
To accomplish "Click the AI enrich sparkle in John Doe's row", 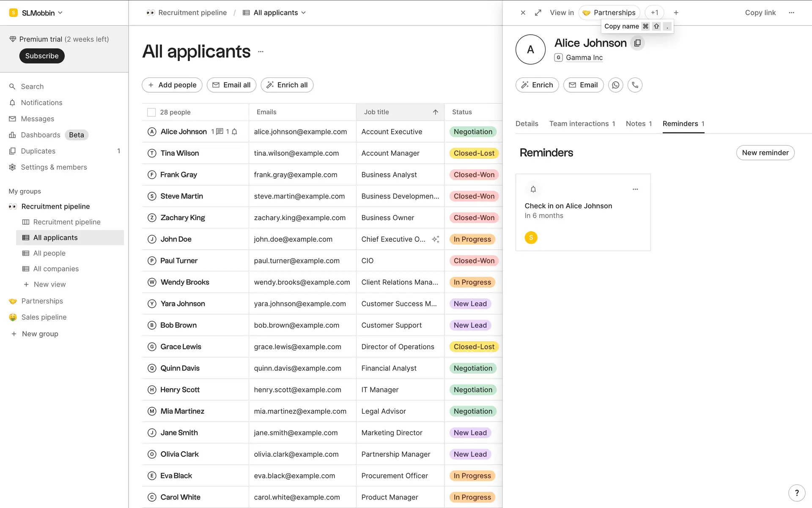I will (435, 239).
